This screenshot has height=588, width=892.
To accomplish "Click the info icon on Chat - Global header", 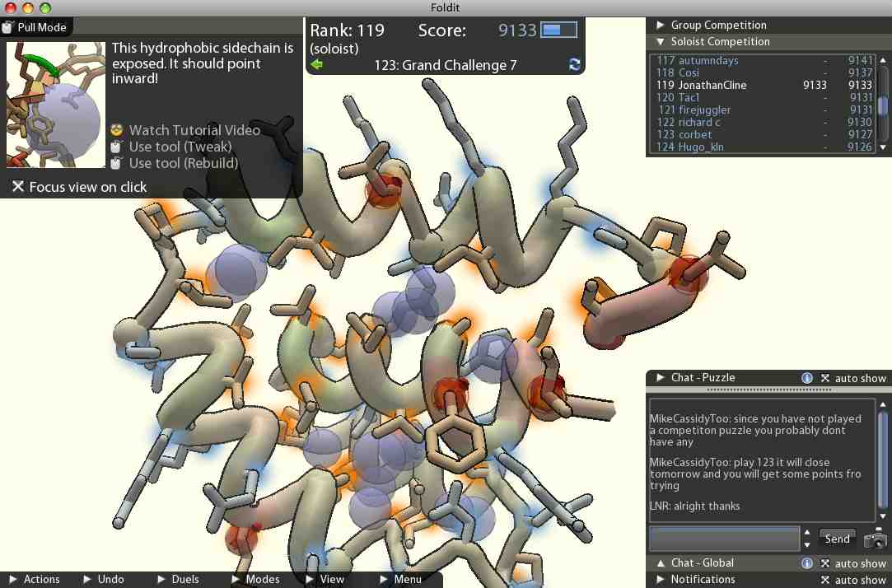I will (806, 562).
